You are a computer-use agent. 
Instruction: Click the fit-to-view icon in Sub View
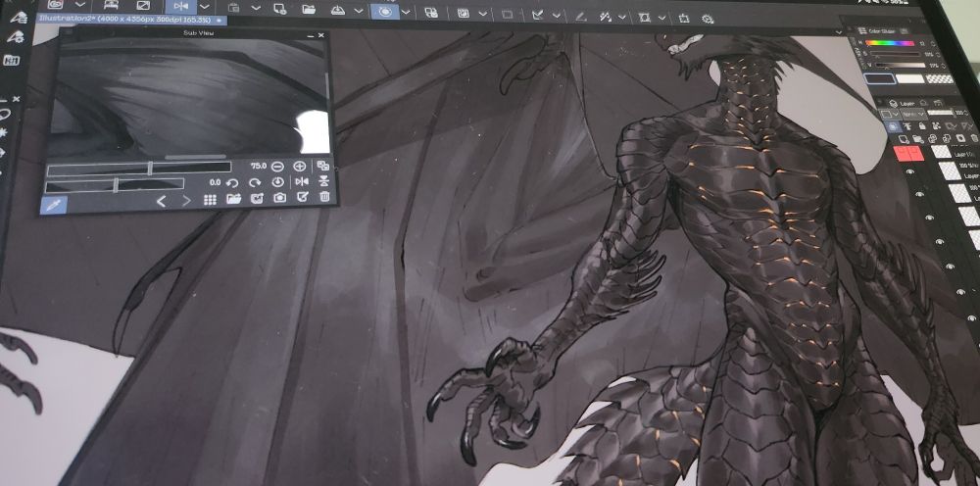click(x=323, y=166)
